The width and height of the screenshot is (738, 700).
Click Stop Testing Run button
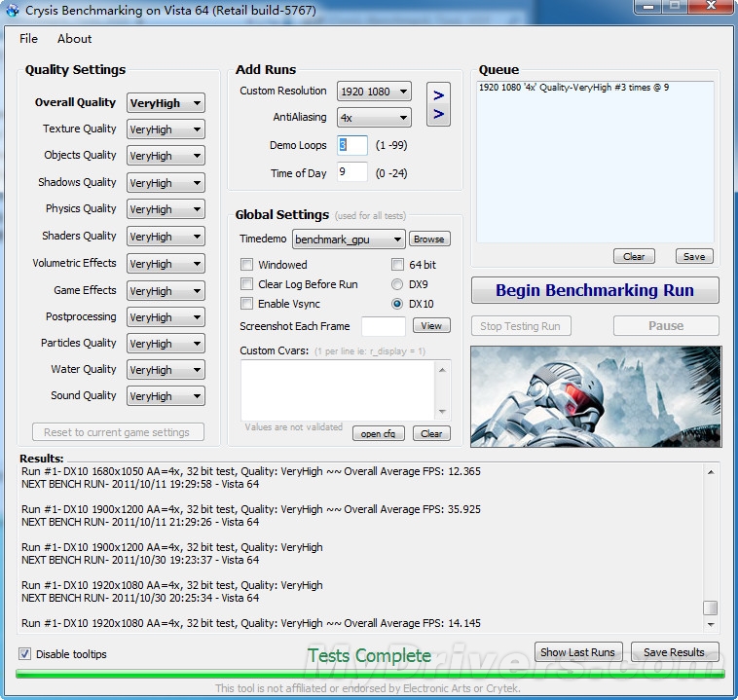[x=521, y=326]
